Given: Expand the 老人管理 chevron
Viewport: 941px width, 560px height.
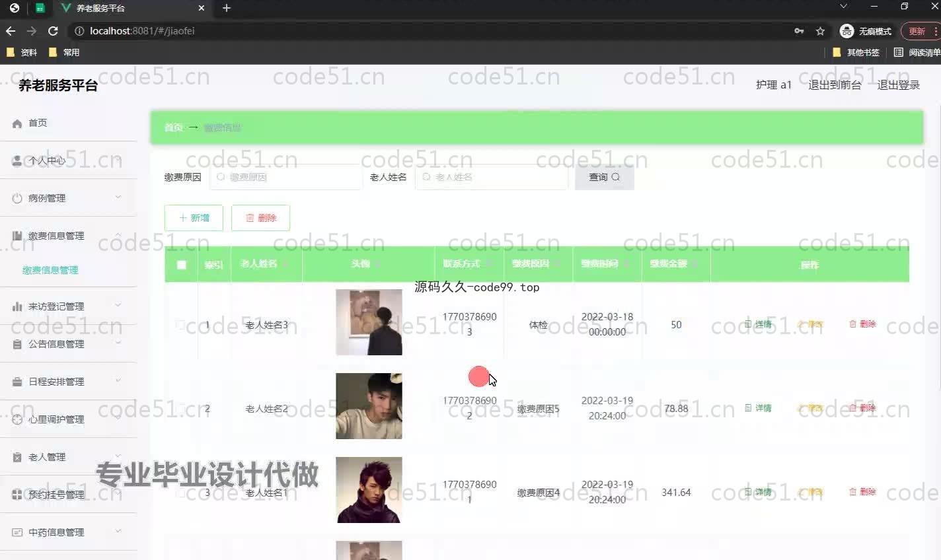Looking at the screenshot, I should tap(118, 456).
